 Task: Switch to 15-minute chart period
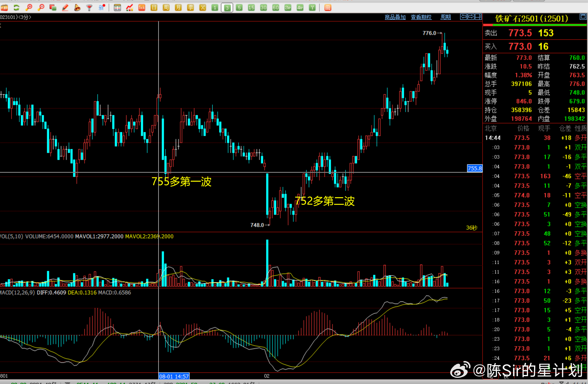click(251, 8)
